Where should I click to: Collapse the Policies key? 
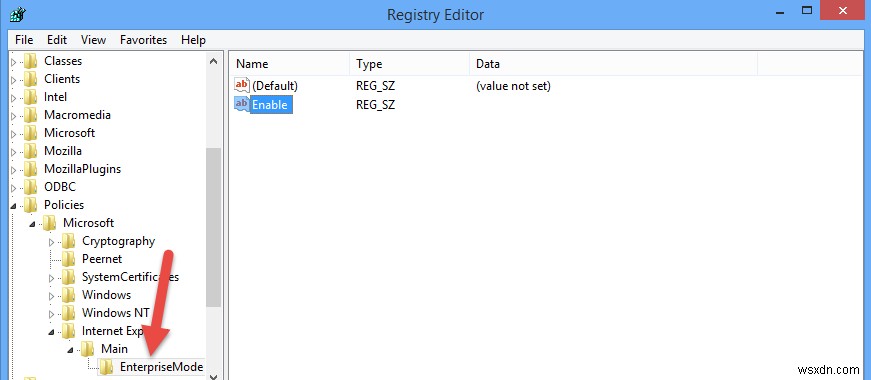tap(14, 206)
